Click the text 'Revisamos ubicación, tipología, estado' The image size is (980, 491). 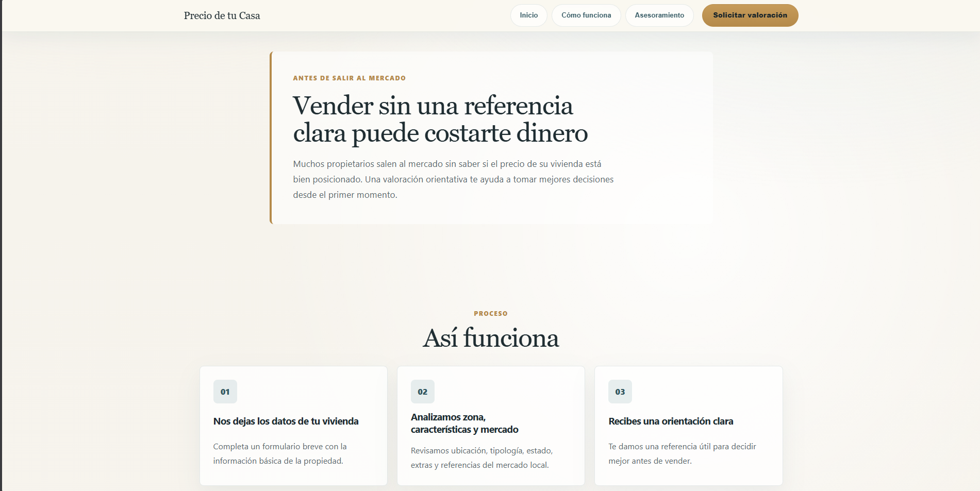point(481,458)
